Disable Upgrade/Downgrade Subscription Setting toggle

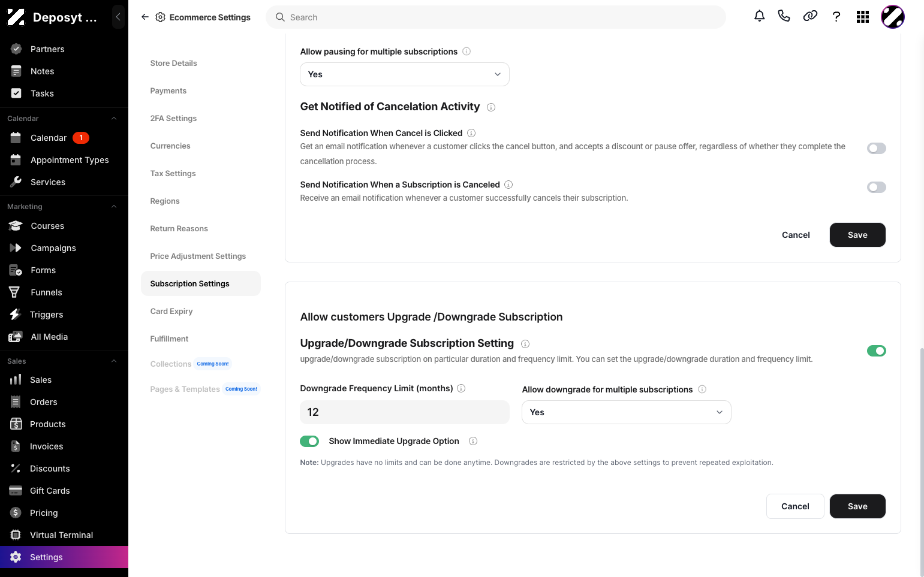pos(876,351)
